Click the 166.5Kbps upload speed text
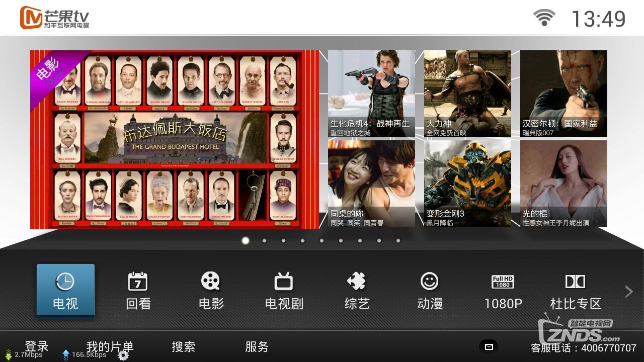 click(x=89, y=354)
